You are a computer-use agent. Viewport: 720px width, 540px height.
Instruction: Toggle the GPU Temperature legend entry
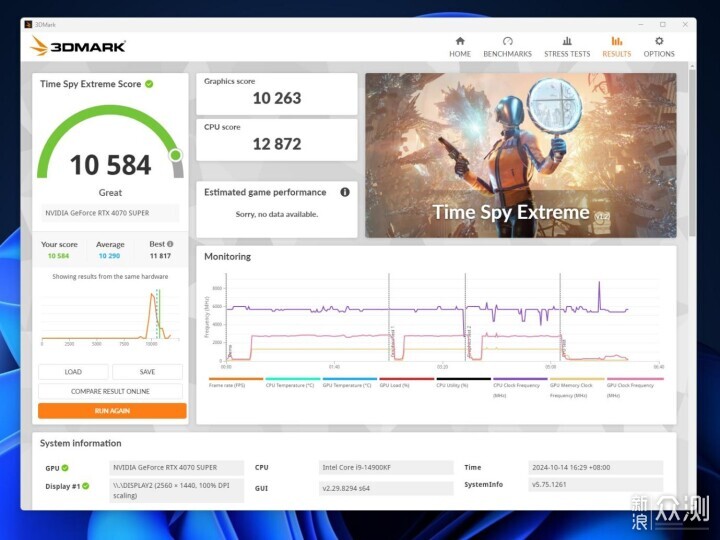tap(349, 383)
